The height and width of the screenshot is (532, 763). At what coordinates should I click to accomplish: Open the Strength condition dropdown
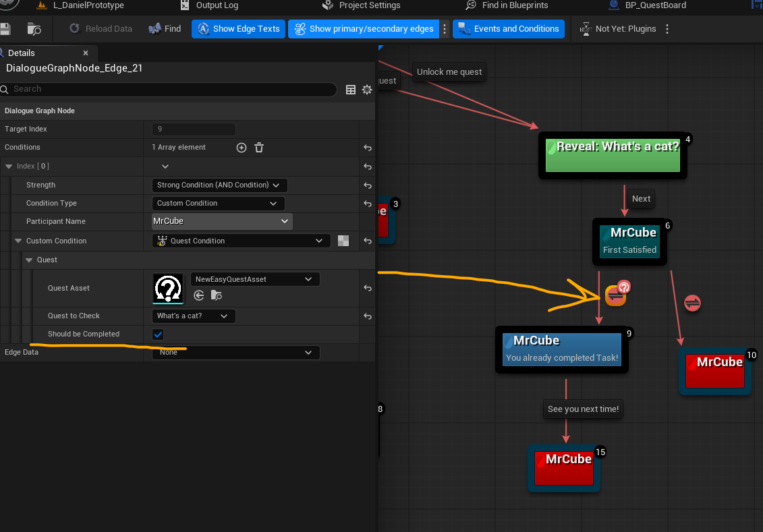click(x=217, y=185)
